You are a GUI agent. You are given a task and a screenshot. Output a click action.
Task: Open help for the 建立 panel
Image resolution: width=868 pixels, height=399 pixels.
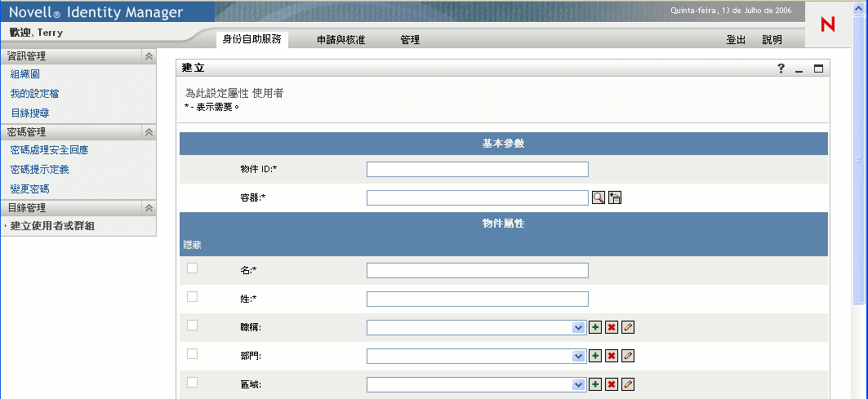click(781, 68)
